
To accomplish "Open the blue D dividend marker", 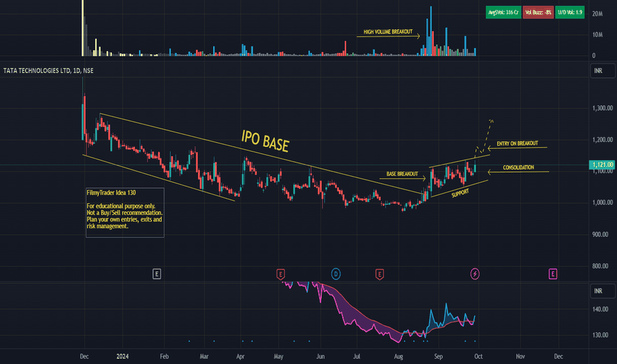I will (336, 274).
